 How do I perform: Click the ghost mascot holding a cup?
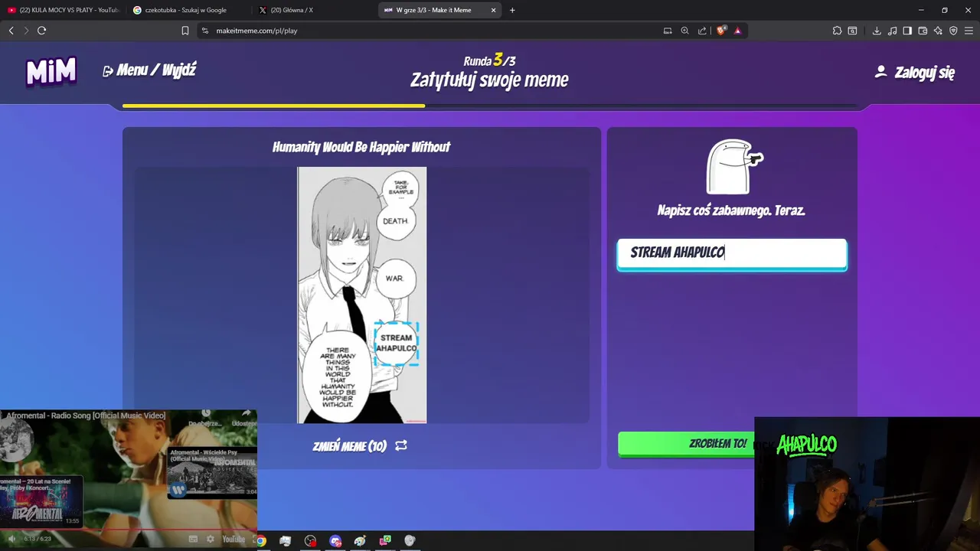pos(733,167)
